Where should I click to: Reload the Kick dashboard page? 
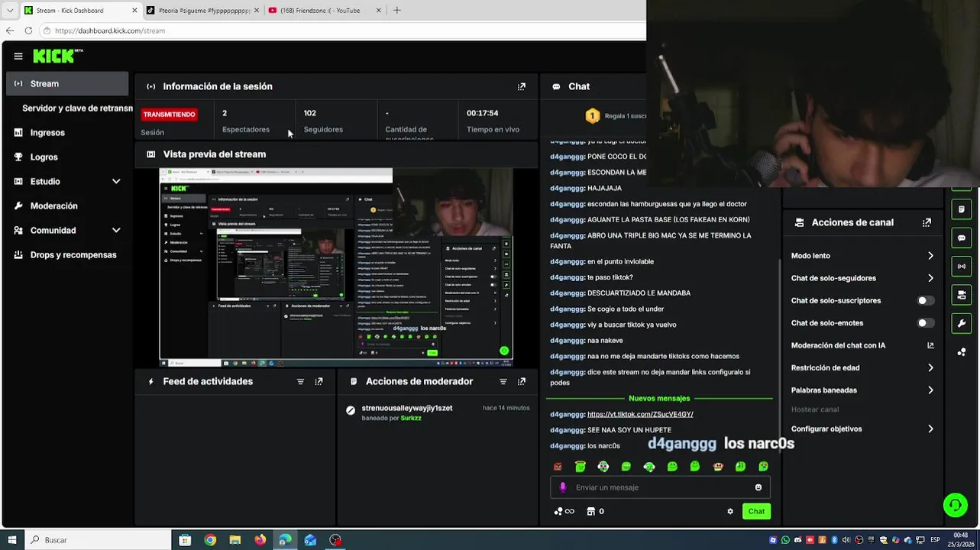pyautogui.click(x=28, y=31)
